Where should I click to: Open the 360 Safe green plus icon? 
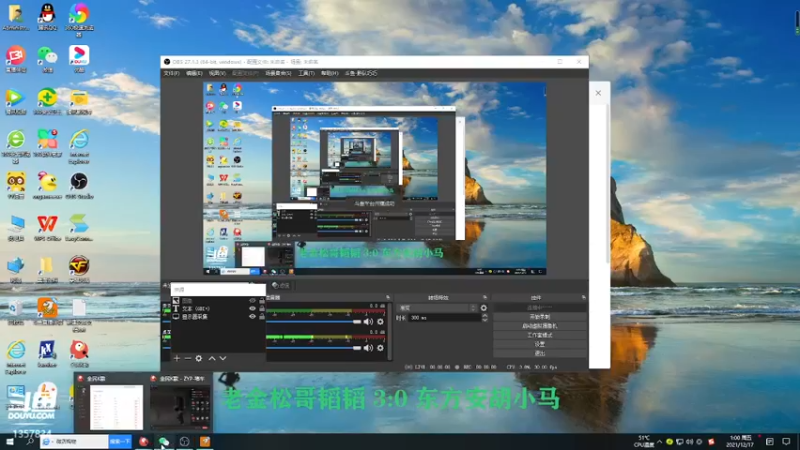coord(47,101)
